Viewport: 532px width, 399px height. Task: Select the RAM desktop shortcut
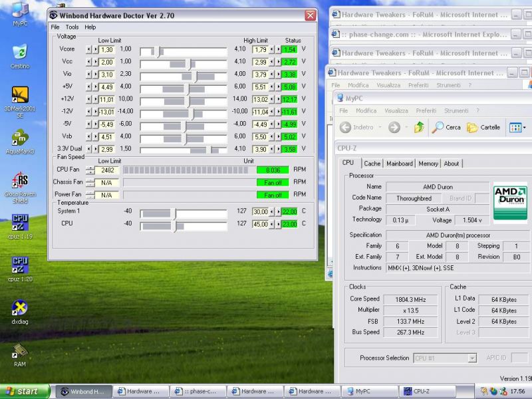coord(20,355)
